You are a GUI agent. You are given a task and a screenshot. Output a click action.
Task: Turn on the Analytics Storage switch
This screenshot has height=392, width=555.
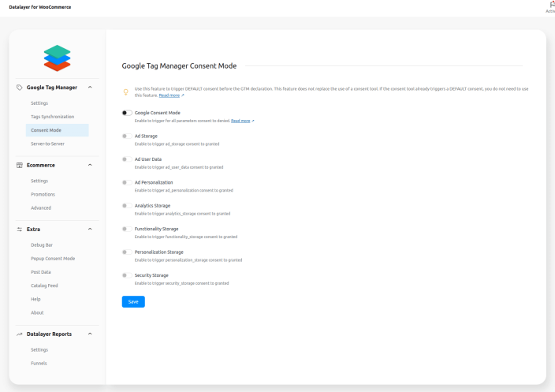click(127, 205)
